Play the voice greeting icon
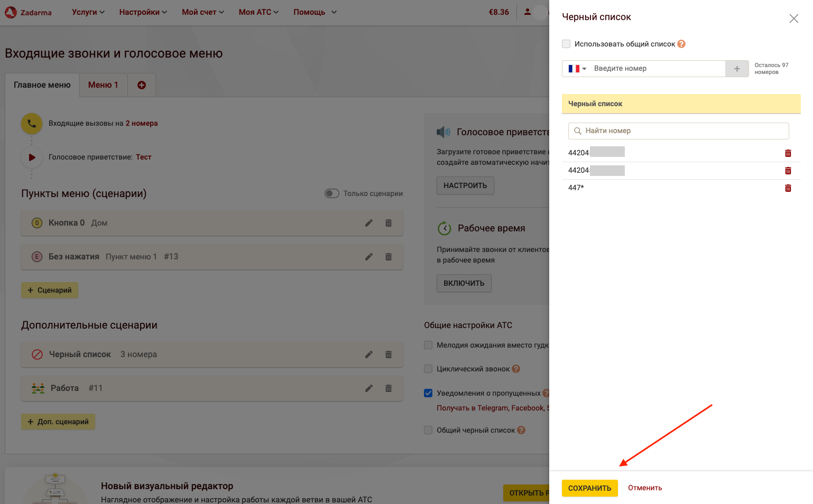Image resolution: width=813 pixels, height=504 pixels. pos(32,157)
